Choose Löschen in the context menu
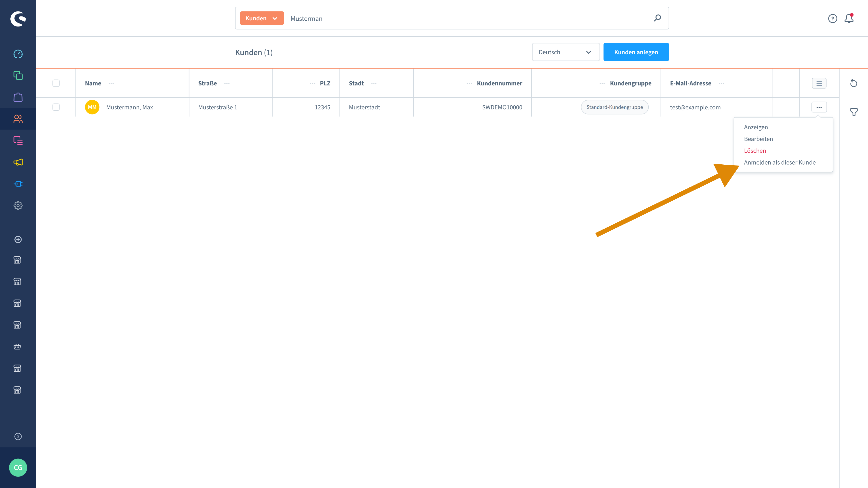868x488 pixels. [755, 151]
